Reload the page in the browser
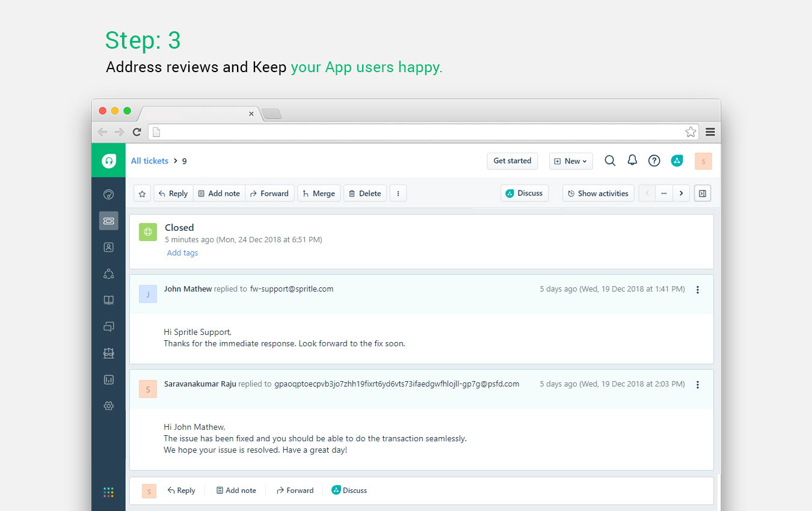 coord(137,132)
